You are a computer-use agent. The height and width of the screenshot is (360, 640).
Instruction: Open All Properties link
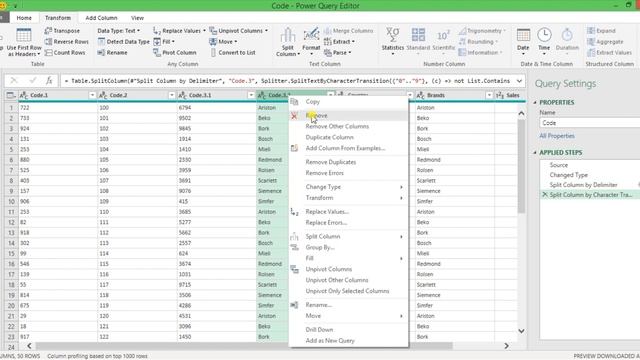coord(557,136)
